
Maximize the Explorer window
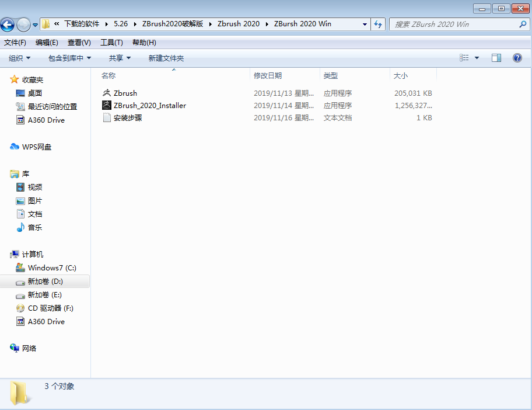[501, 9]
